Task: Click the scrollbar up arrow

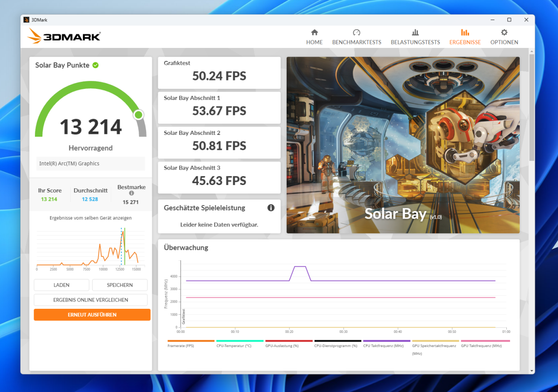Action: [x=531, y=52]
